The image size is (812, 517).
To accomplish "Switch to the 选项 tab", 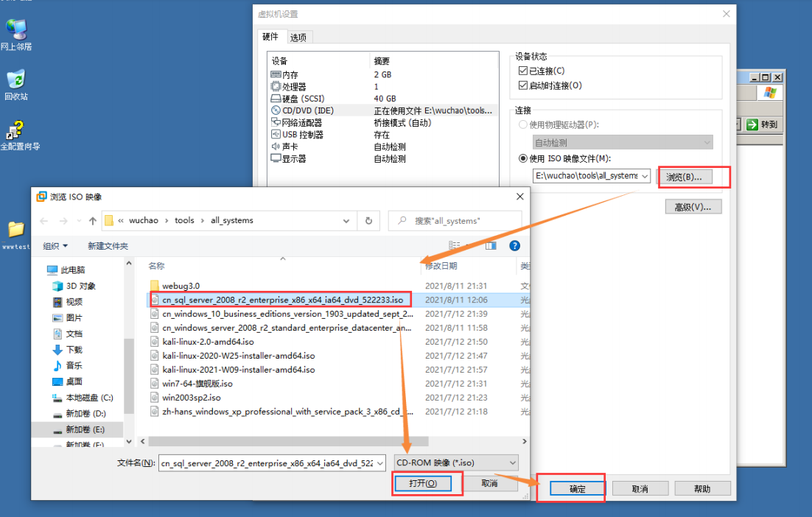I will coord(298,38).
